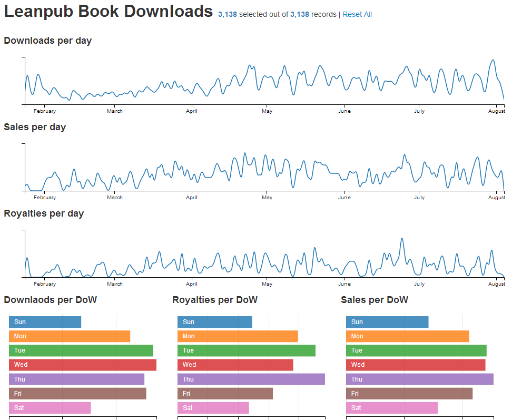Click the August label on Royalties per day axis
The width and height of the screenshot is (512, 420).
coord(496,284)
